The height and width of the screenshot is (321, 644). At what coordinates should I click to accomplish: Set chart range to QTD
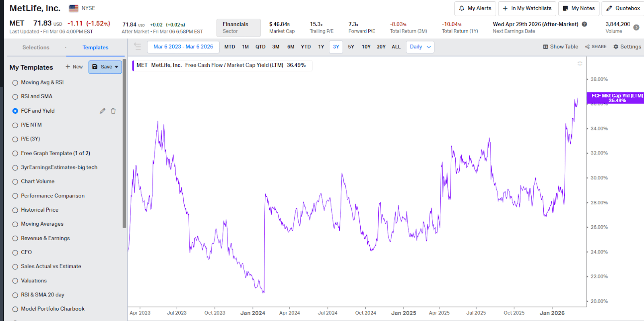click(260, 47)
